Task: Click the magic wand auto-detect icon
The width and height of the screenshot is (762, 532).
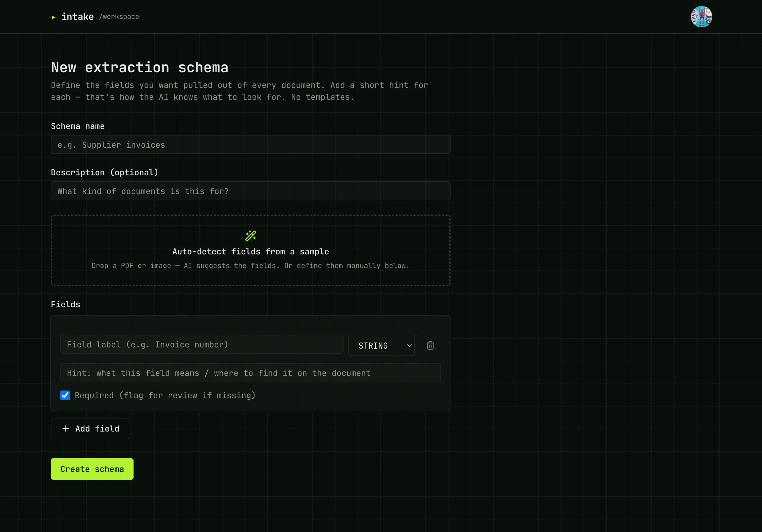Action: pyautogui.click(x=250, y=236)
